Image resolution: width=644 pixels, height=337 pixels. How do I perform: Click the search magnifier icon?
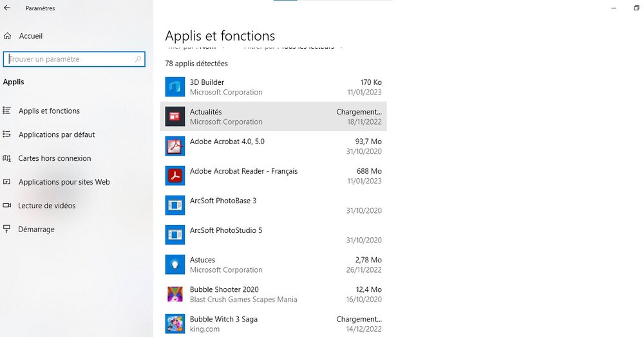(x=138, y=59)
